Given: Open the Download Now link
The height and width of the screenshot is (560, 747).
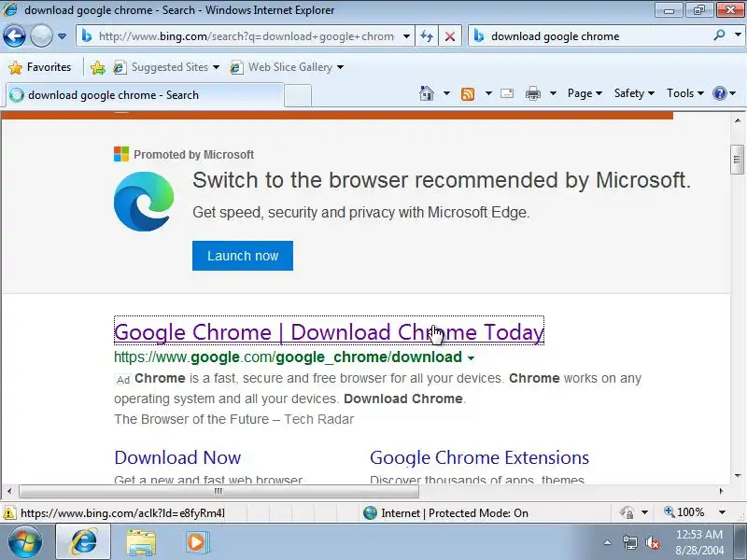Looking at the screenshot, I should [x=177, y=457].
